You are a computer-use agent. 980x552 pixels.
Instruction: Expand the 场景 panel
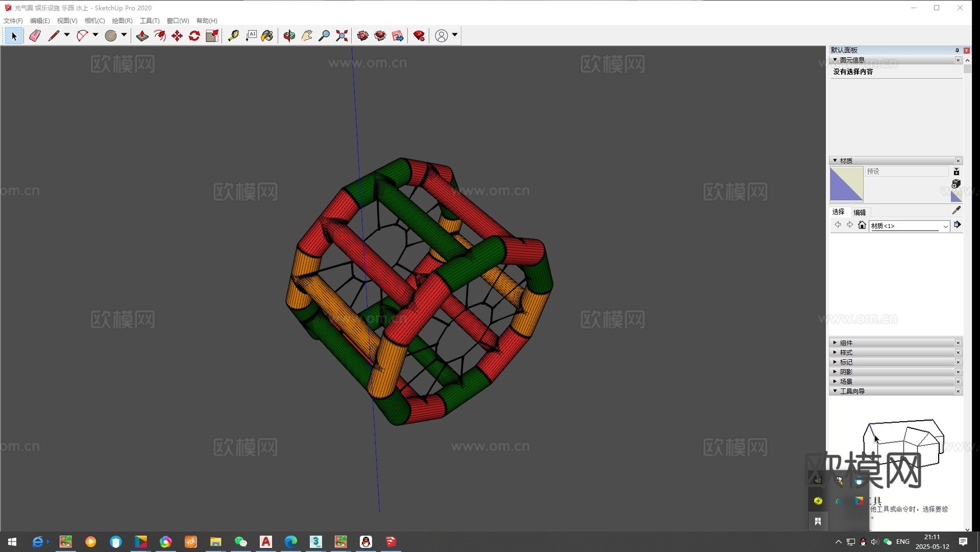click(835, 381)
